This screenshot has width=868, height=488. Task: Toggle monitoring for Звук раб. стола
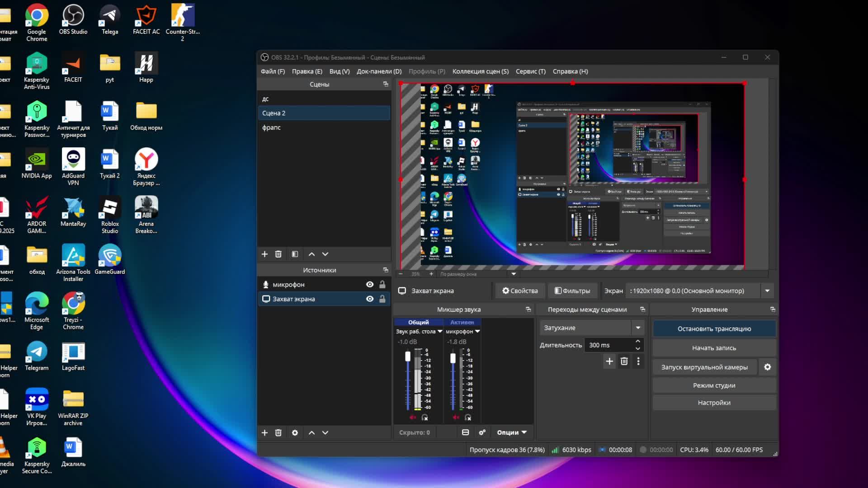click(x=425, y=418)
